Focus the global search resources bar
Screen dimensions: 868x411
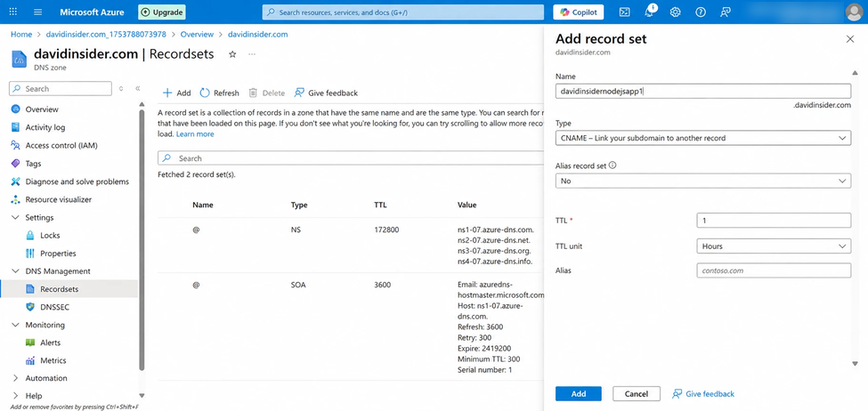pos(403,12)
